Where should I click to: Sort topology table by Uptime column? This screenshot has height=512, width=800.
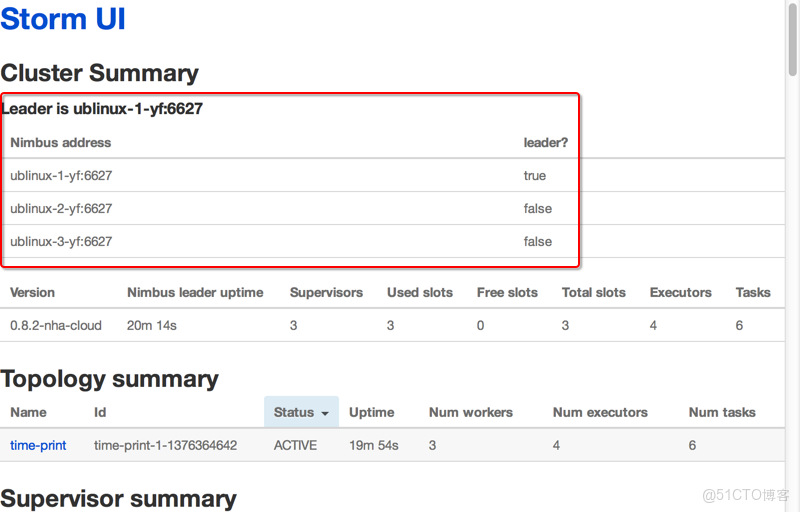coord(371,412)
